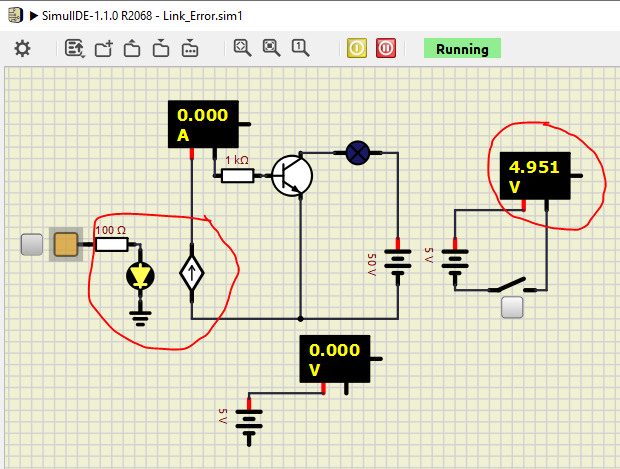620x469 pixels.
Task: Toggle the push button under the switch
Action: (513, 308)
